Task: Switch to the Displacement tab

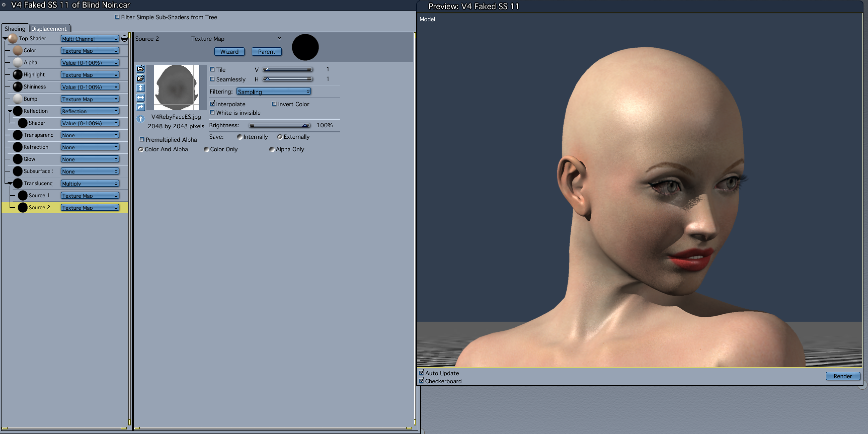Action: (x=49, y=29)
